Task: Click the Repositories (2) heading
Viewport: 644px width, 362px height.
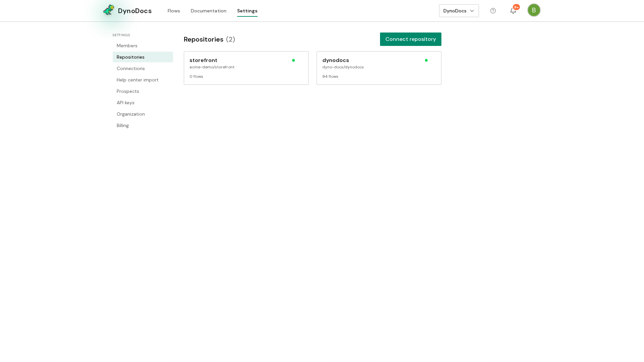Action: [x=209, y=39]
